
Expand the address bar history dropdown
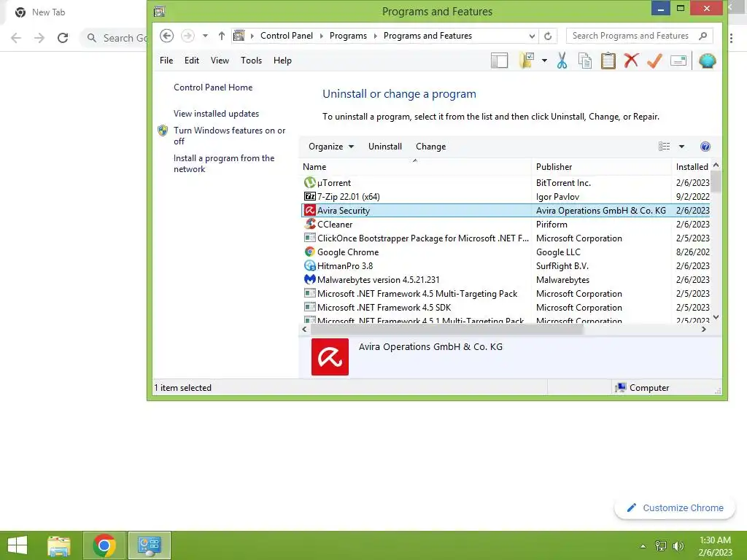[532, 36]
